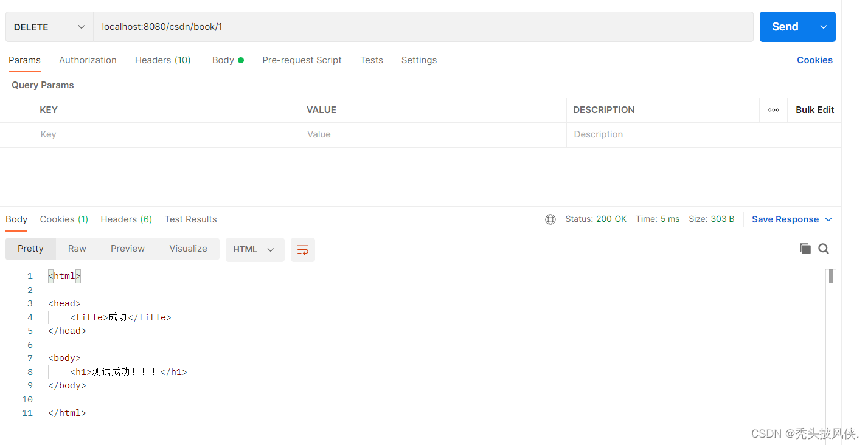868x445 pixels.
Task: Send the request with Send button
Action: 785,27
